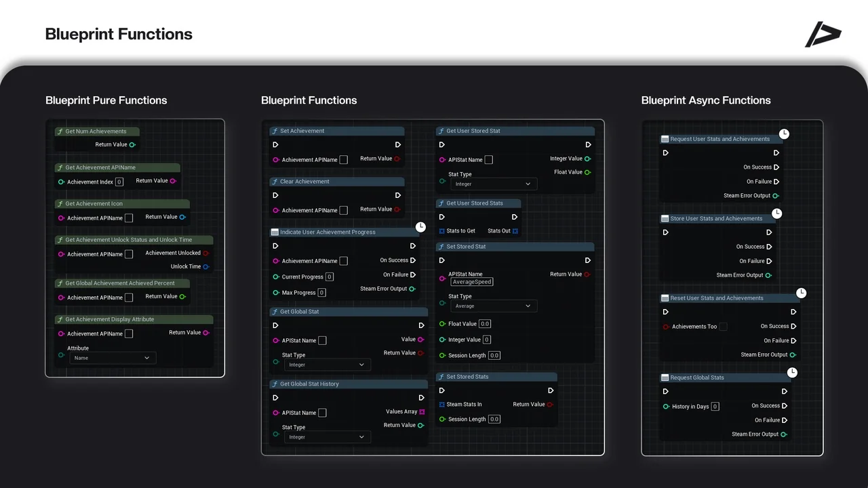Click the clock icon on Indicate User Achievement Progress
This screenshot has width=868, height=488.
coord(420,227)
